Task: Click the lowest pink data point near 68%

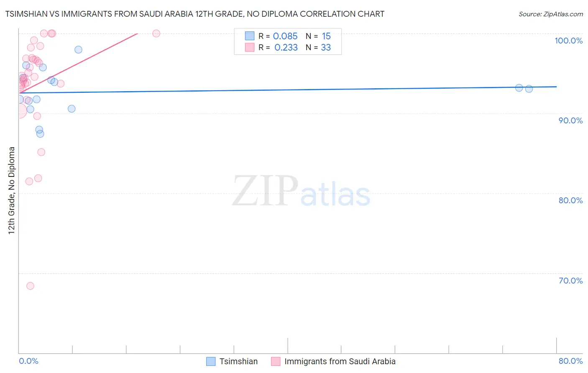Action: tap(30, 286)
